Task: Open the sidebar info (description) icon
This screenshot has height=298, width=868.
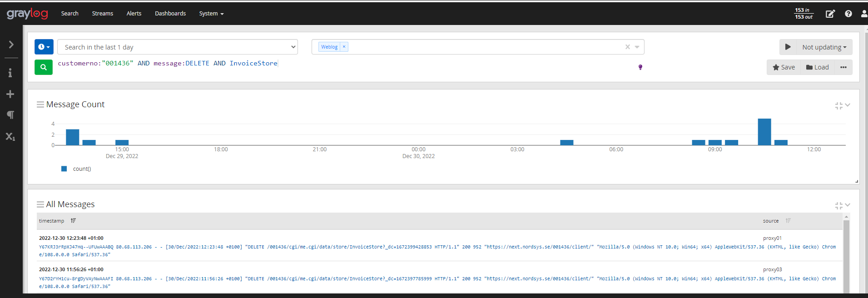Action: tap(10, 73)
